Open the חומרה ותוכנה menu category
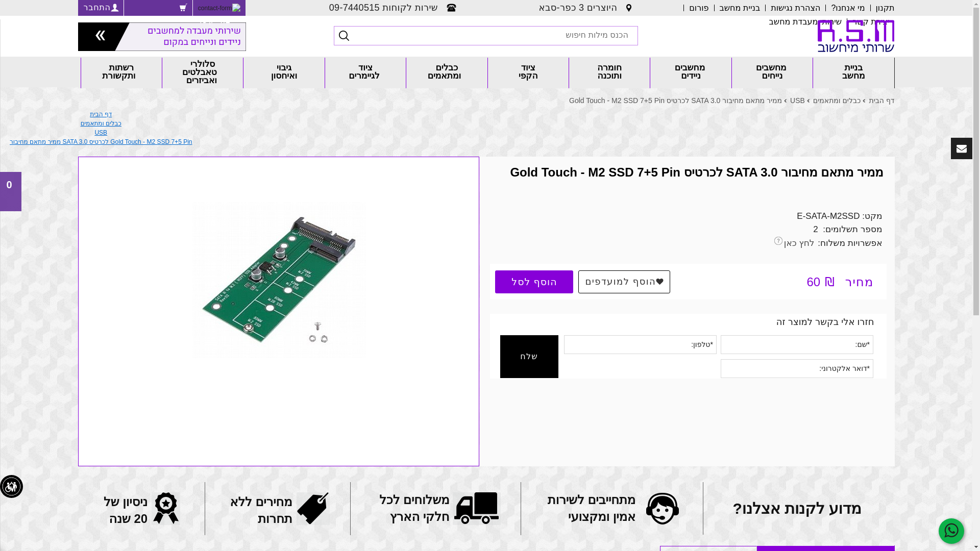This screenshot has height=551, width=980. tap(609, 72)
